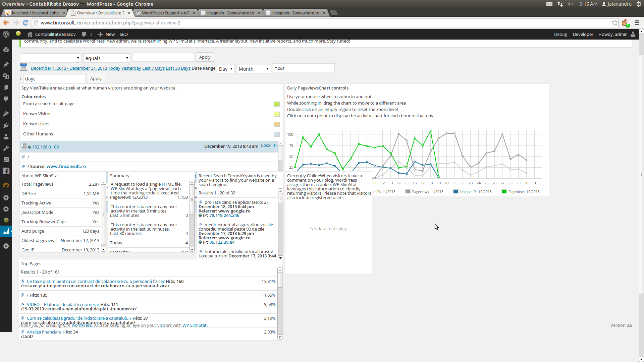Select the Yesterday date link
644x362 pixels.
tap(131, 68)
